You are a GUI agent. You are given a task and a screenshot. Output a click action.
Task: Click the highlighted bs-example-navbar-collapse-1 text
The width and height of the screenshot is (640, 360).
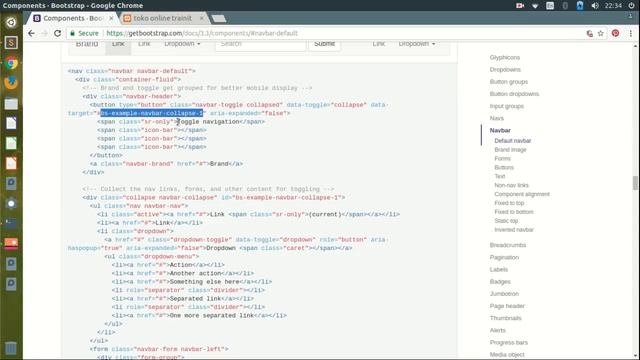[x=151, y=113]
